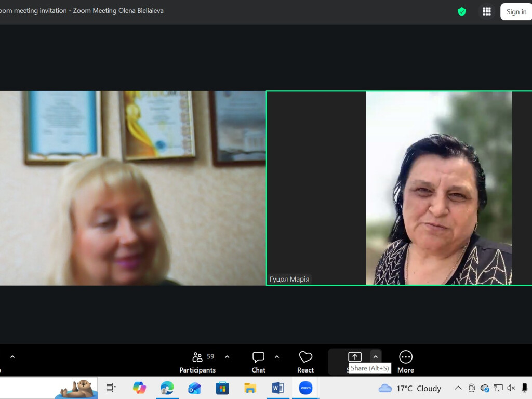Screen dimensions: 532x399
Task: Click the Zoom taskbar icon
Action: click(305, 388)
